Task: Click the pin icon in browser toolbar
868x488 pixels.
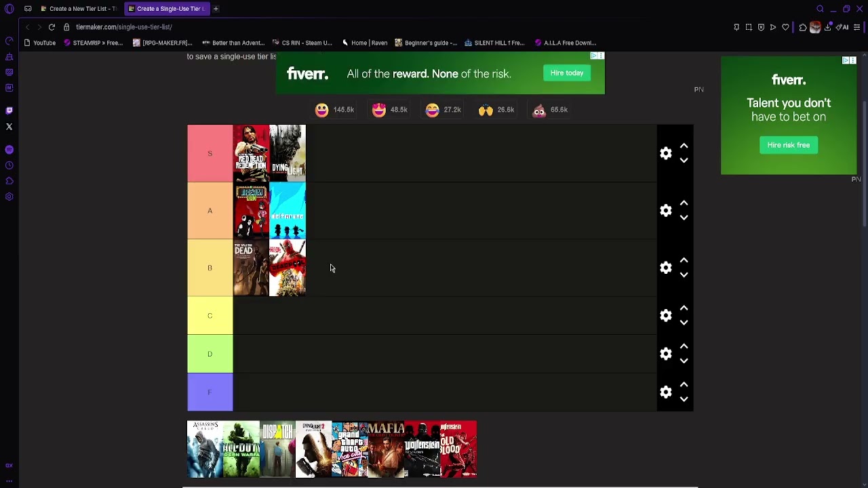Action: [x=736, y=27]
